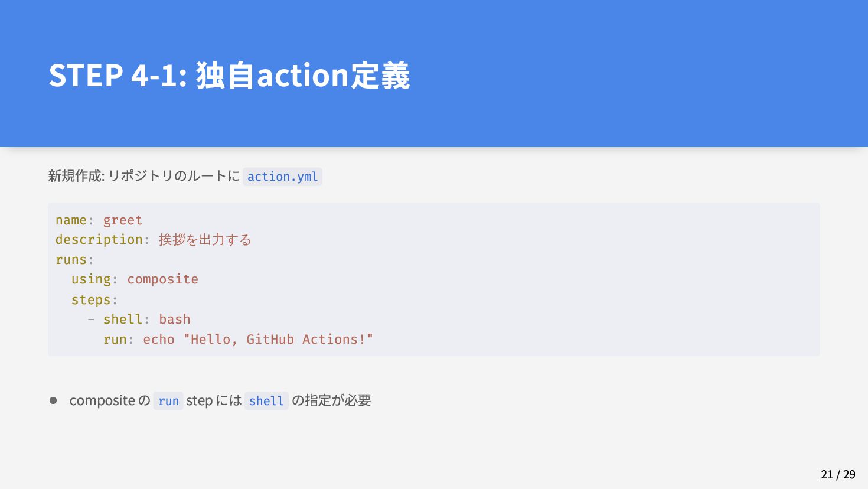868x489 pixels.
Task: Click the inline 'run' code tag
Action: 168,401
